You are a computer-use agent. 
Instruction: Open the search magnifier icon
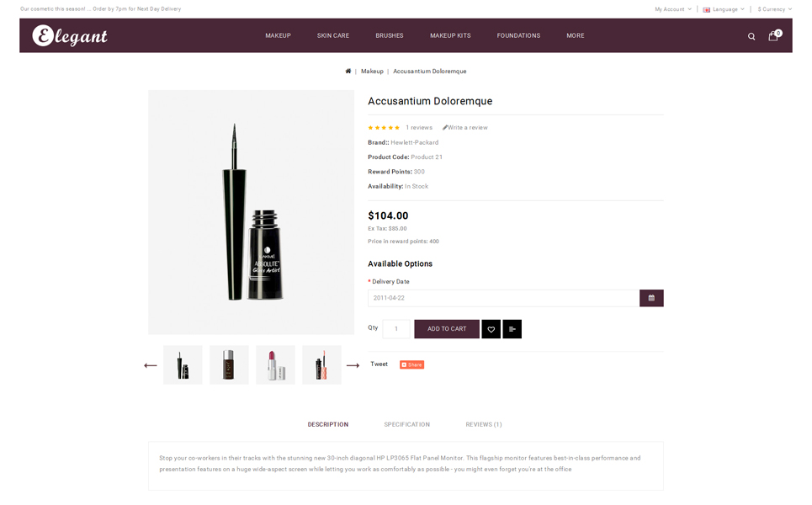point(751,36)
